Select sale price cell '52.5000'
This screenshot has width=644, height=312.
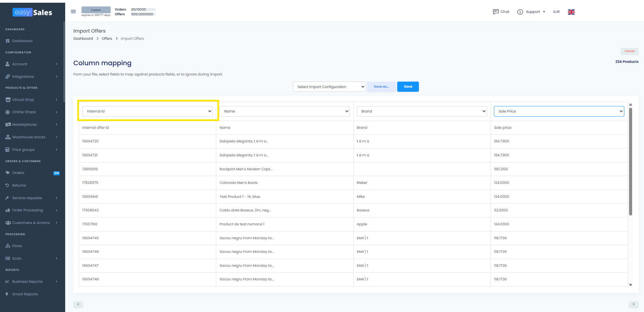coord(559,210)
